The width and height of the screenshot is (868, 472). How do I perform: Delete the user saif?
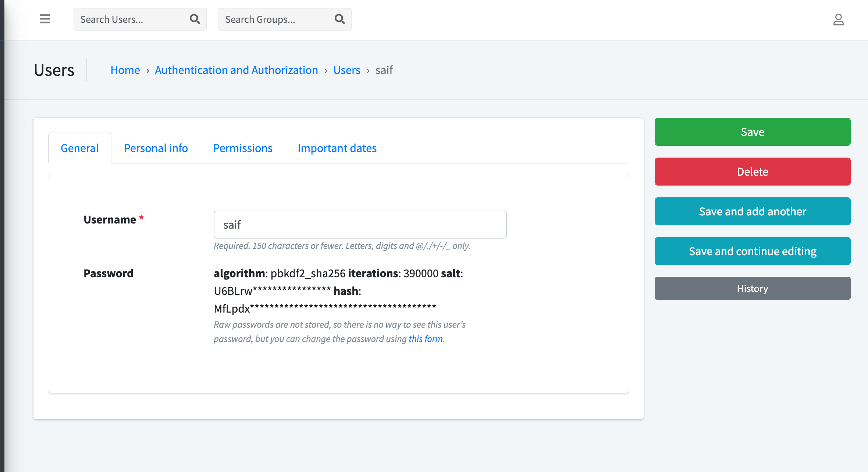(x=752, y=171)
